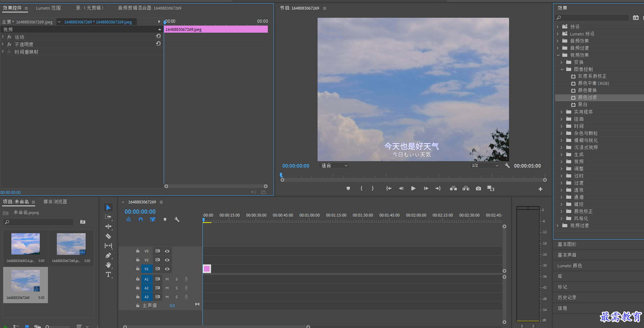Go to In point in the Program monitor
Screen dimensions: 644x328
[x=389, y=188]
